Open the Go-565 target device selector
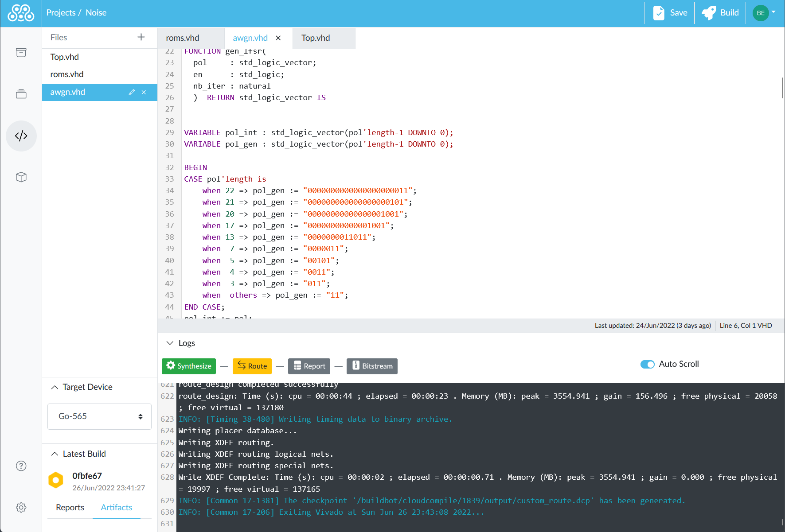 click(x=99, y=416)
